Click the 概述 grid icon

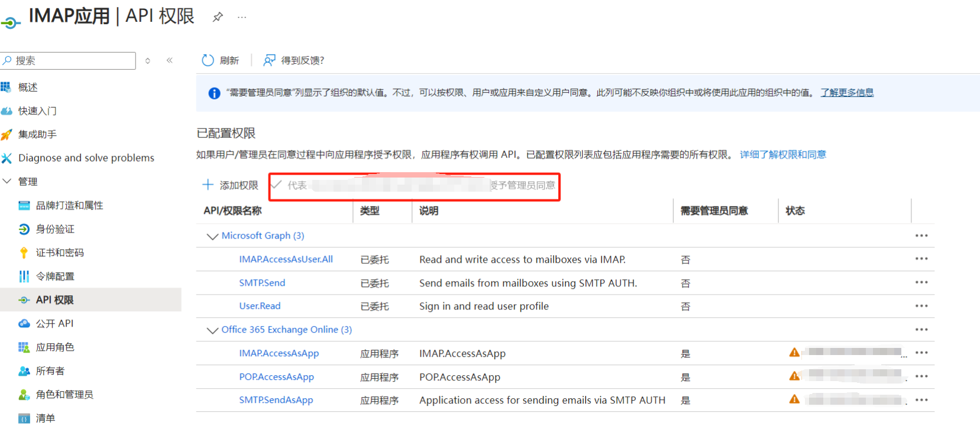(6, 87)
